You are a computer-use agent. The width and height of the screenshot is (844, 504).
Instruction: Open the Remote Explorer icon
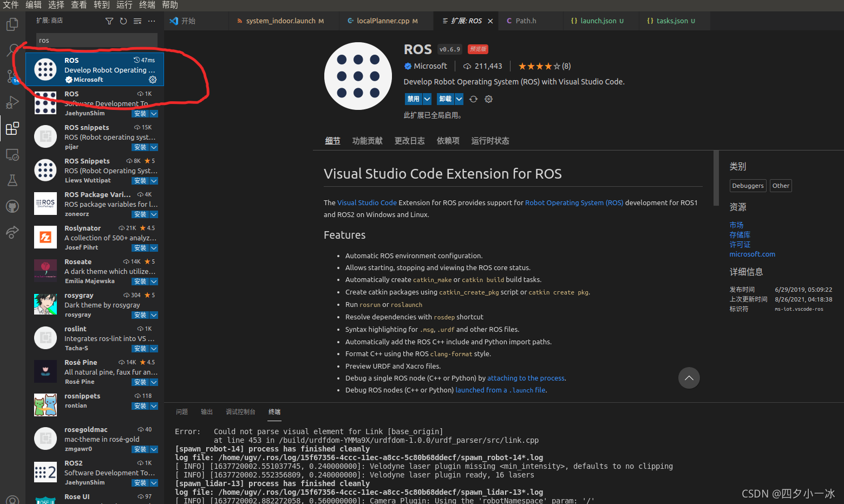click(x=12, y=154)
